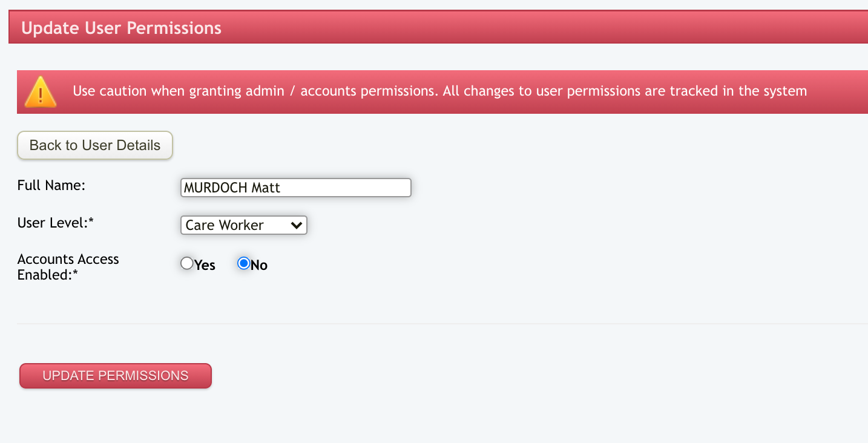The width and height of the screenshot is (868, 443).
Task: Click the Yes label text beside radio
Action: [205, 265]
